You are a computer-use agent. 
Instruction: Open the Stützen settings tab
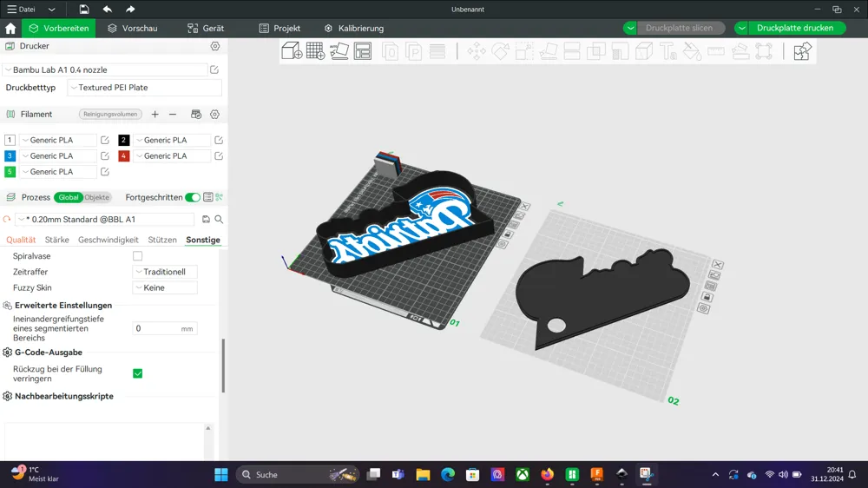pyautogui.click(x=162, y=240)
